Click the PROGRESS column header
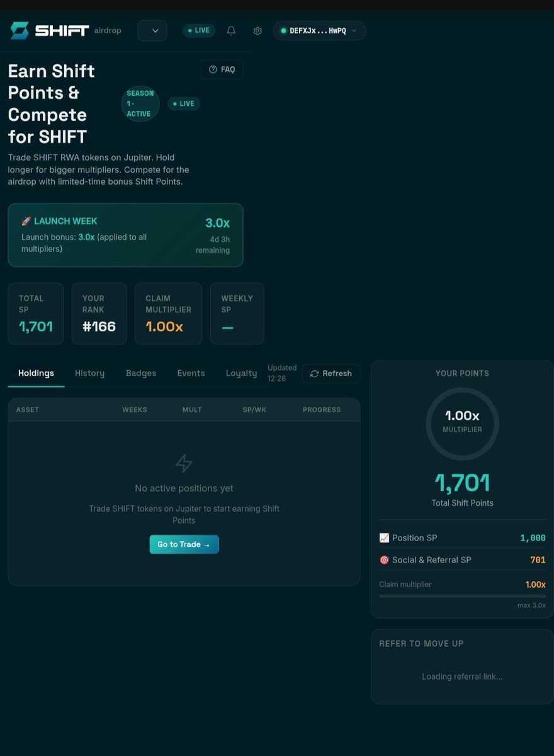554x756 pixels. (322, 409)
